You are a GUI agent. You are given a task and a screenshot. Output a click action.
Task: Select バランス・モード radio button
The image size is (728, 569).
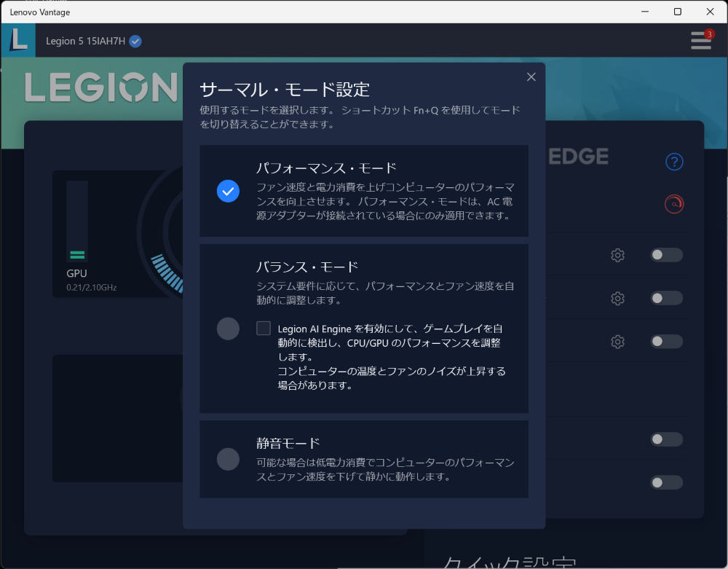pyautogui.click(x=228, y=329)
